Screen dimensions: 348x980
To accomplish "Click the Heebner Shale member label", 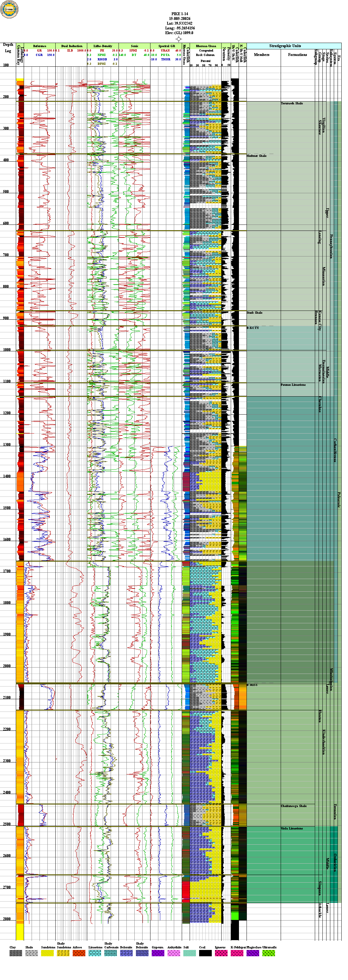I will click(257, 156).
